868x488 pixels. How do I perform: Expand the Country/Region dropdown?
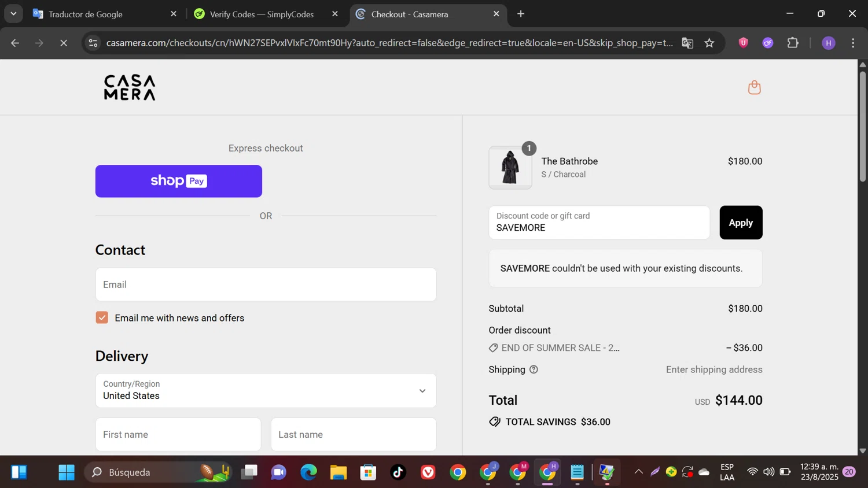pyautogui.click(x=266, y=390)
